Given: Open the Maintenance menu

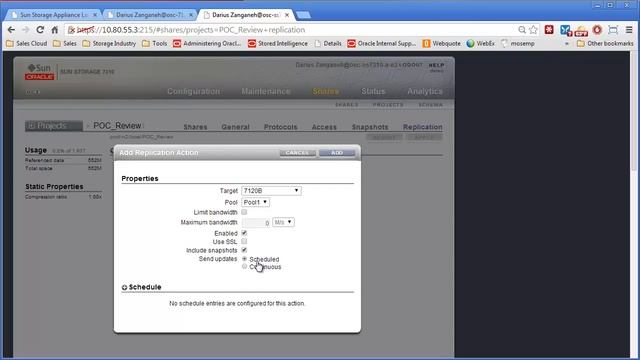Looking at the screenshot, I should coord(266,91).
